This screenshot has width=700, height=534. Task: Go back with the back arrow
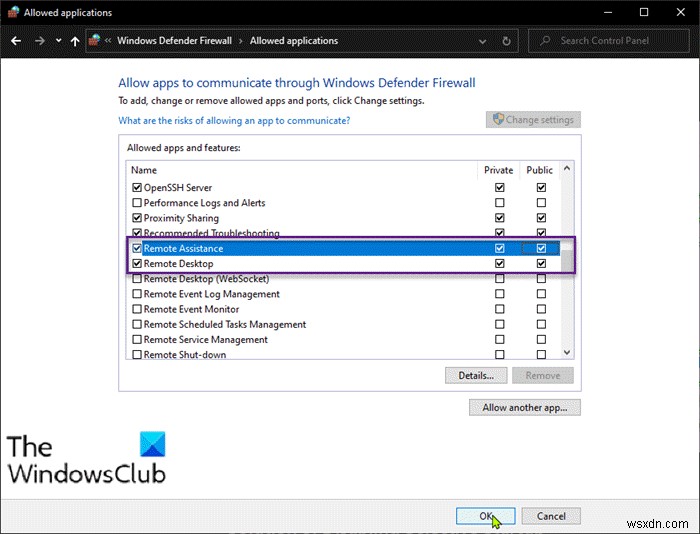click(16, 41)
